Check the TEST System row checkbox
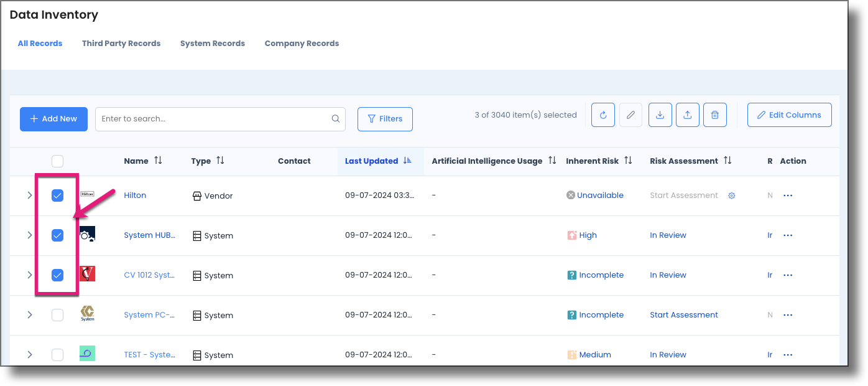The height and width of the screenshot is (386, 868). click(x=57, y=355)
